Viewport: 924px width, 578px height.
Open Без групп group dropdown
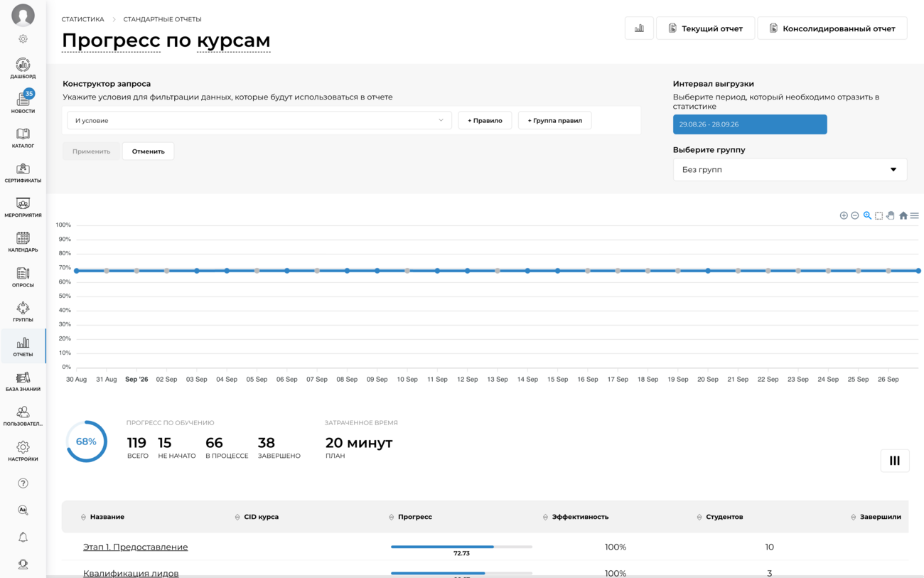tap(790, 169)
